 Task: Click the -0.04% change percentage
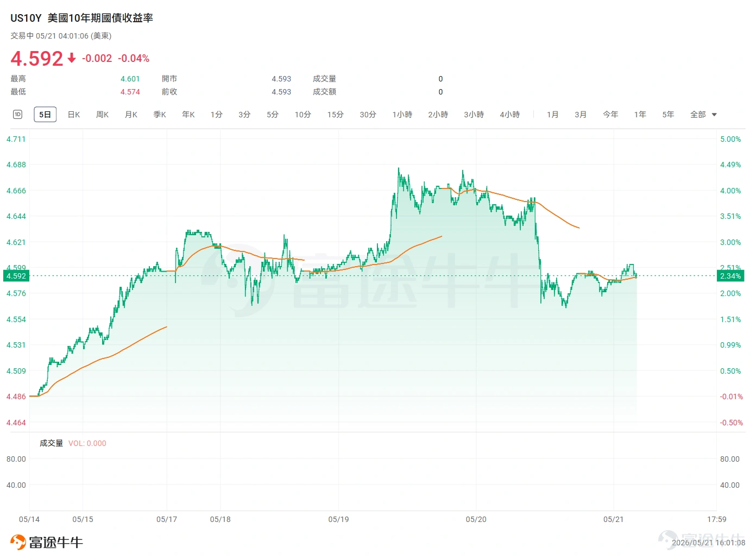click(134, 58)
